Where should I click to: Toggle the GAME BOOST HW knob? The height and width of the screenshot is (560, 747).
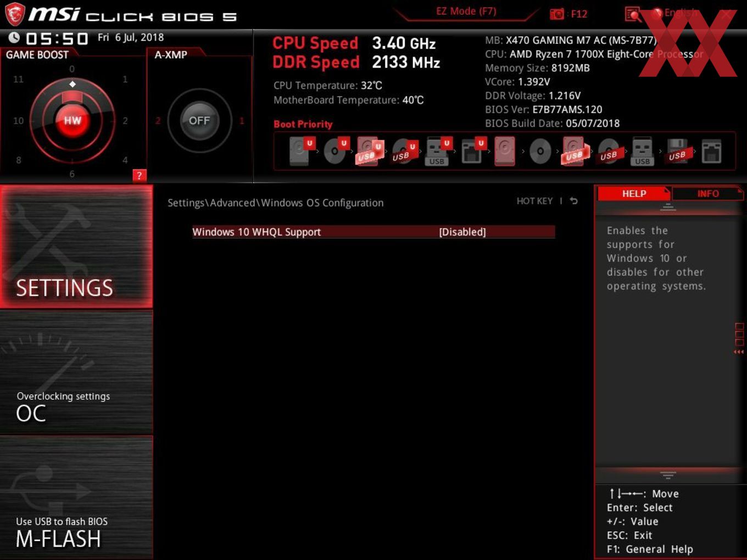[72, 121]
